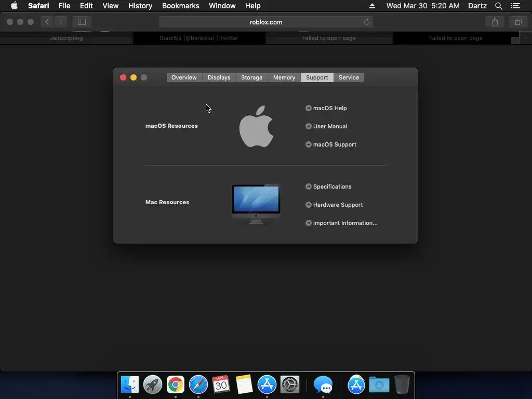Minimize the About This Mac window
This screenshot has height=399, width=532.
[134, 77]
